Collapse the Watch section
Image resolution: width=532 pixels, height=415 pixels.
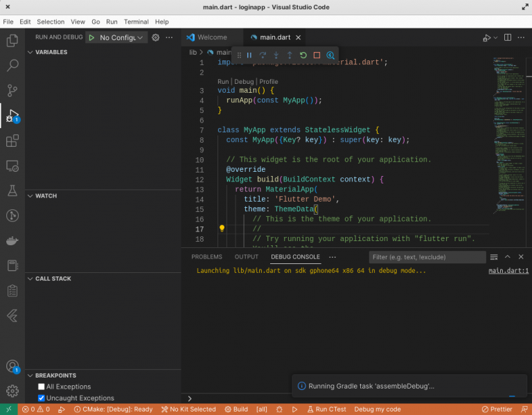coord(46,196)
